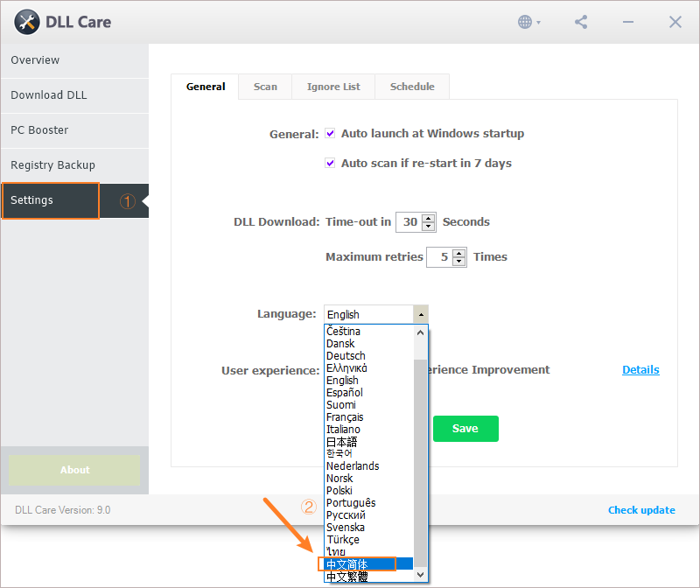Screen dimensions: 700x588
Task: Select Settings in the sidebar
Action: click(74, 200)
